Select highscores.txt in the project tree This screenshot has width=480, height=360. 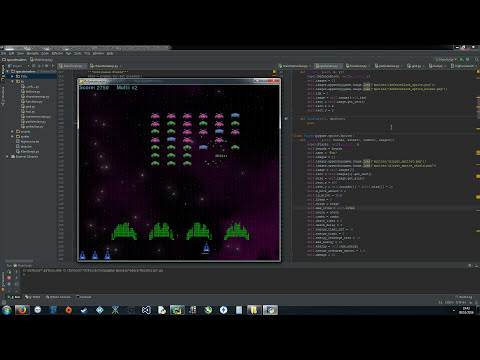pos(28,142)
